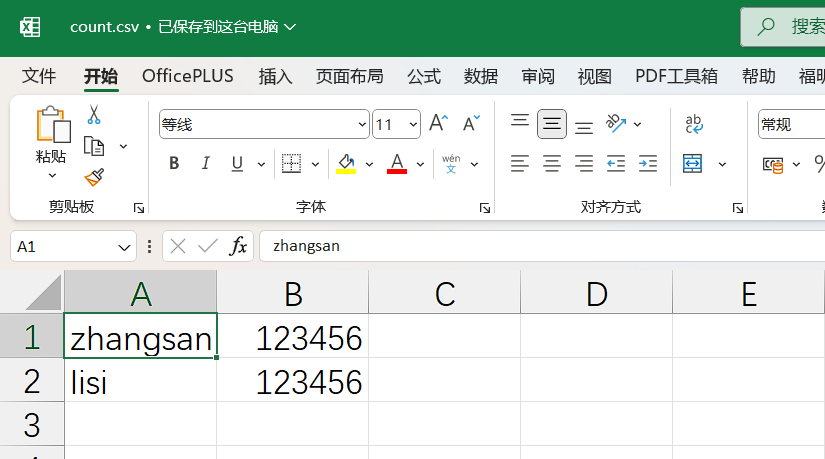
Task: Toggle underline formatting
Action: pyautogui.click(x=237, y=164)
